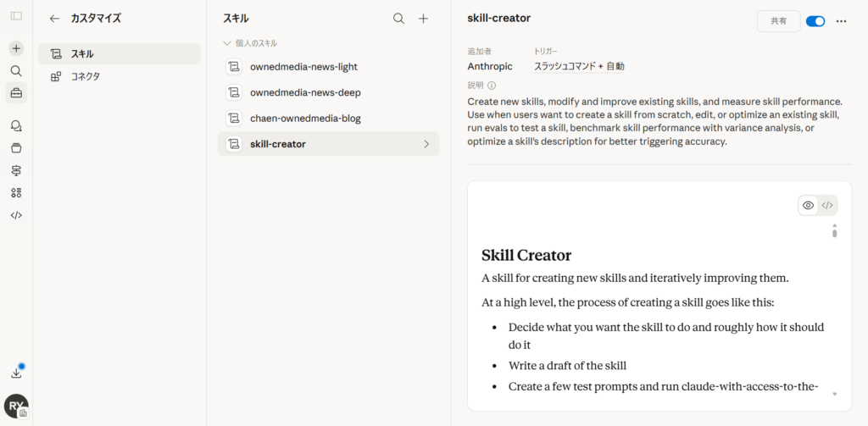This screenshot has width=868, height=426.
Task: Collapse the 個人のスキル section
Action: [x=227, y=42]
